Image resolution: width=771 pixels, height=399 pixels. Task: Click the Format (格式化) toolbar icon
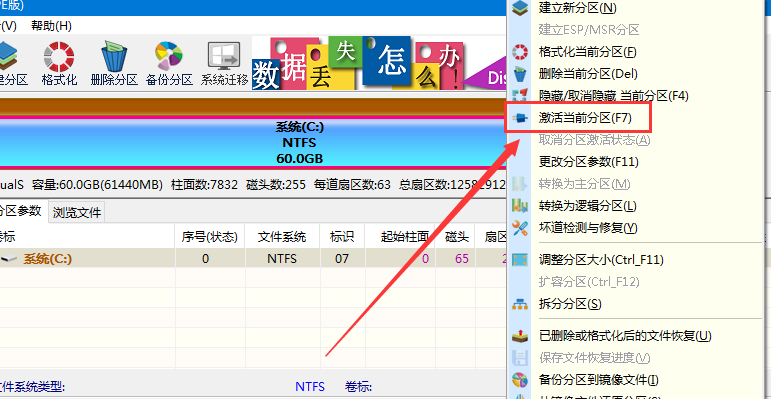pos(59,64)
